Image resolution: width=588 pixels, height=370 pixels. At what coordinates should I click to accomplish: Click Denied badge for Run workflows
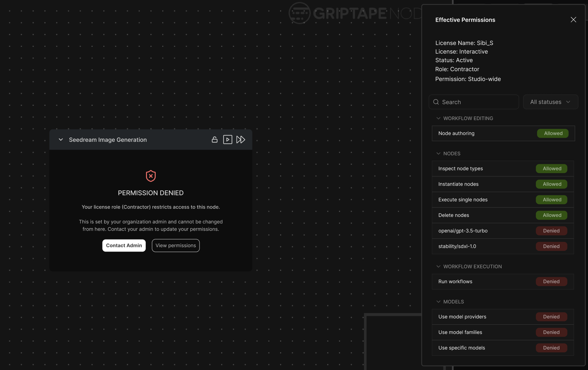coord(552,281)
